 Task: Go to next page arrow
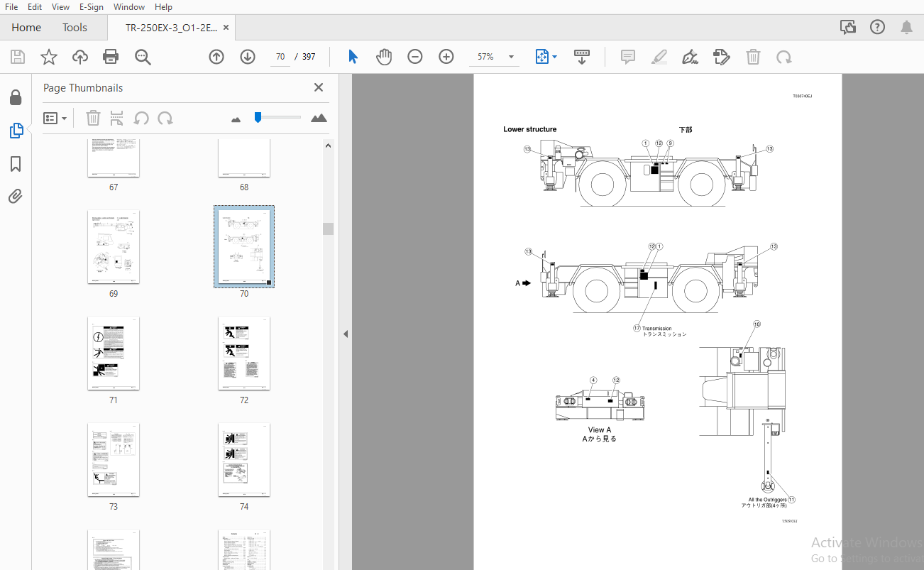click(x=248, y=57)
